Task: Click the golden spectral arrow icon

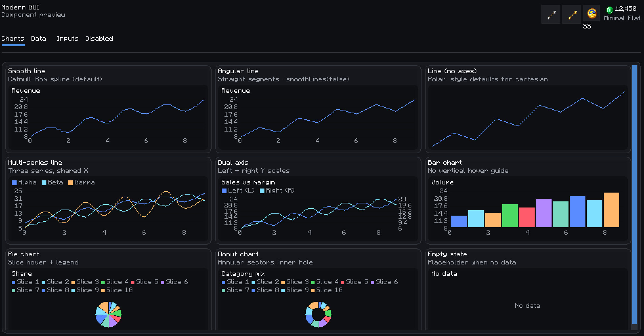Action: 572,14
